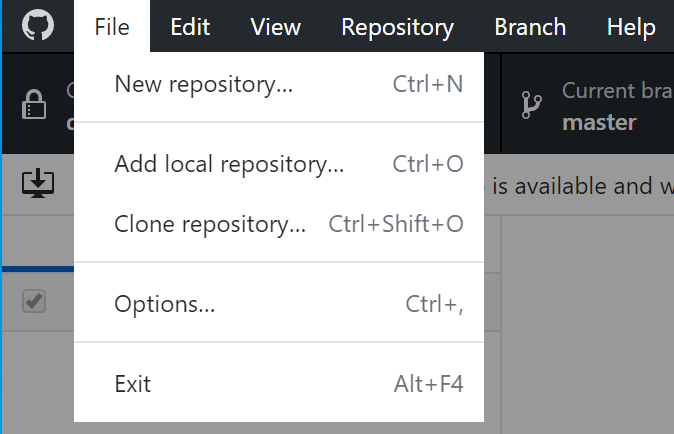The height and width of the screenshot is (434, 674).
Task: Open the Repository menu
Action: pos(397,27)
